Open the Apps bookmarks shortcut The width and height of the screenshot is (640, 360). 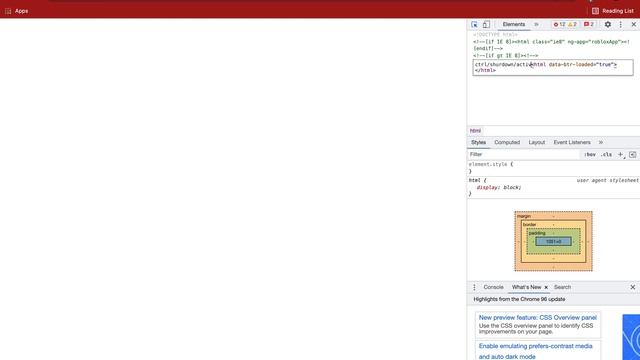[17, 11]
